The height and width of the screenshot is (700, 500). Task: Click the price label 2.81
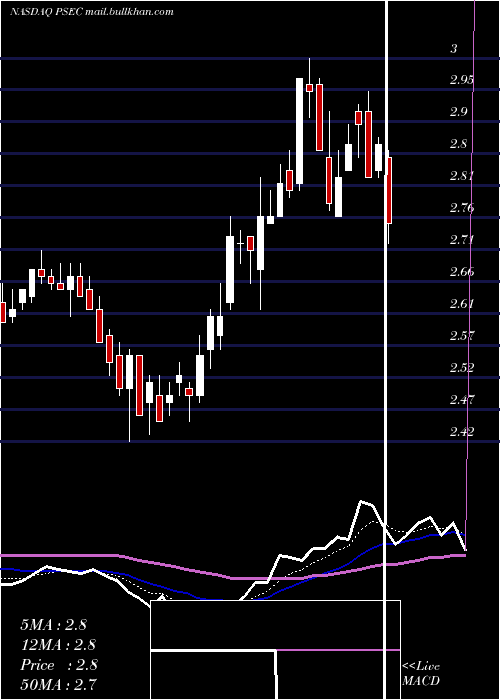coord(462,176)
